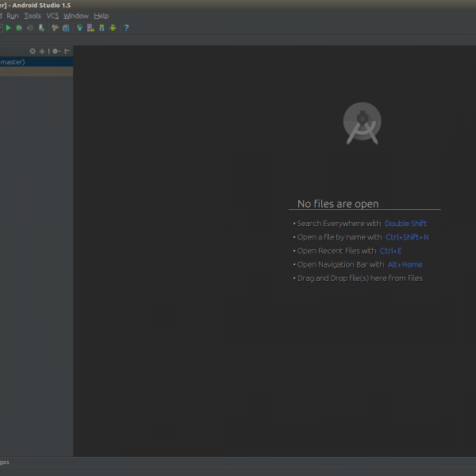
Task: Click the blue question mark Help icon
Action: tap(127, 28)
